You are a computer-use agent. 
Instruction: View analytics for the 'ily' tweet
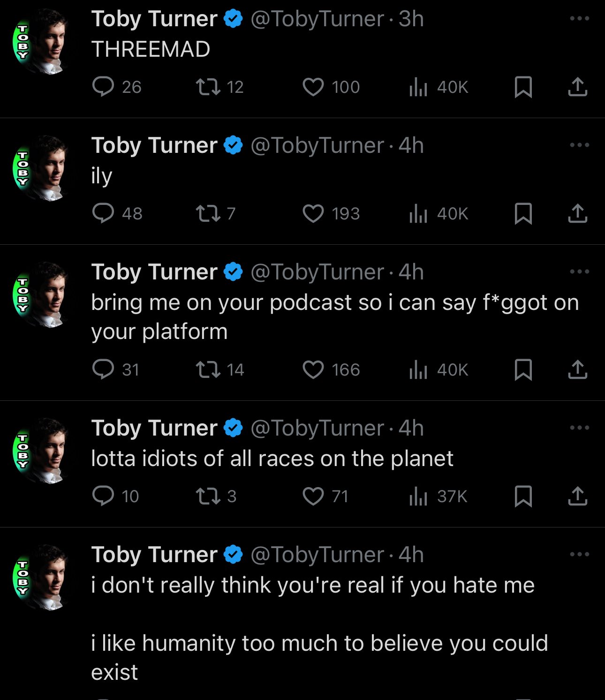pos(418,214)
